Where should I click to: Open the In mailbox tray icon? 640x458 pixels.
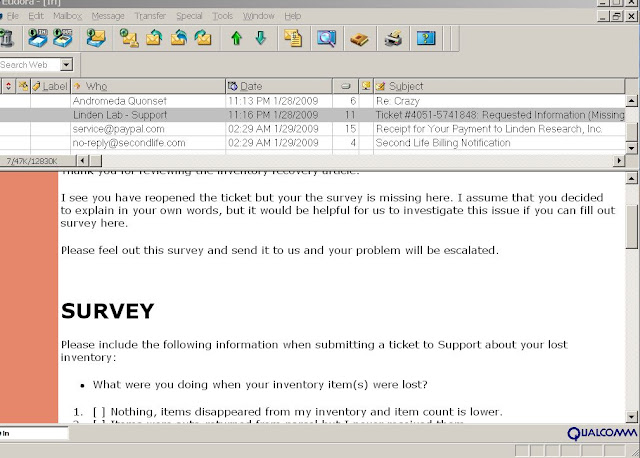pyautogui.click(x=38, y=38)
